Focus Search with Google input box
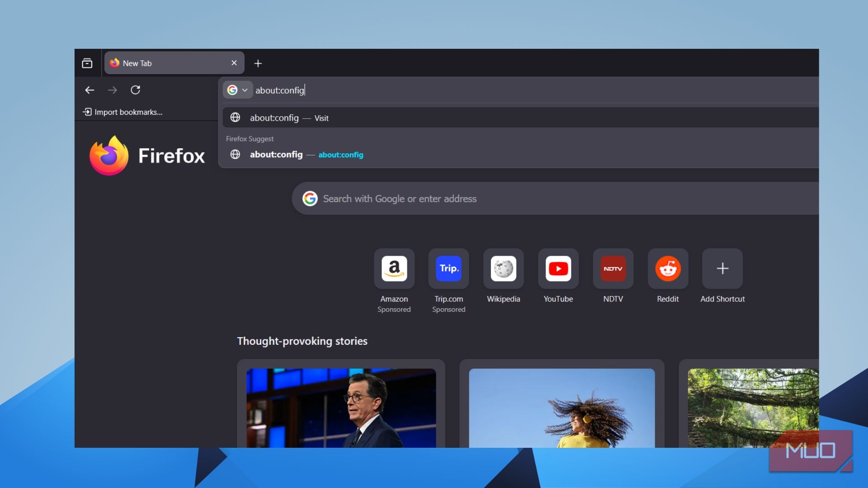868x488 pixels. pos(555,198)
